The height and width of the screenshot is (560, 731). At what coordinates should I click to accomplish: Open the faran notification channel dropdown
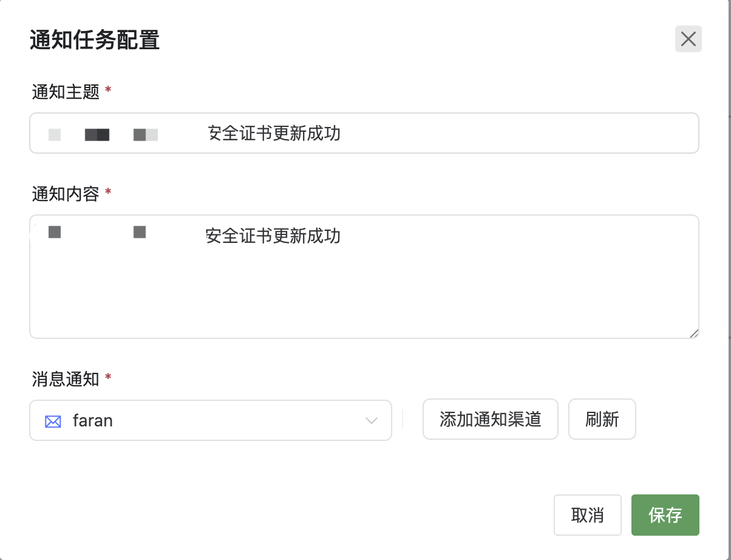tap(210, 420)
